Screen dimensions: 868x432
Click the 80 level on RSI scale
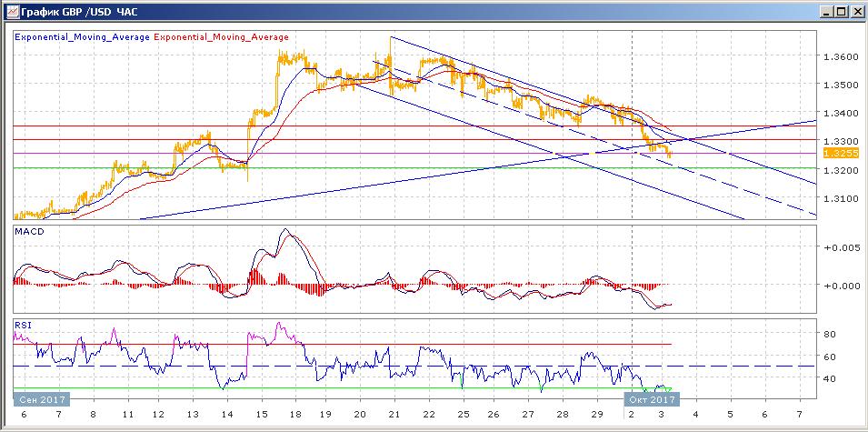(x=830, y=334)
